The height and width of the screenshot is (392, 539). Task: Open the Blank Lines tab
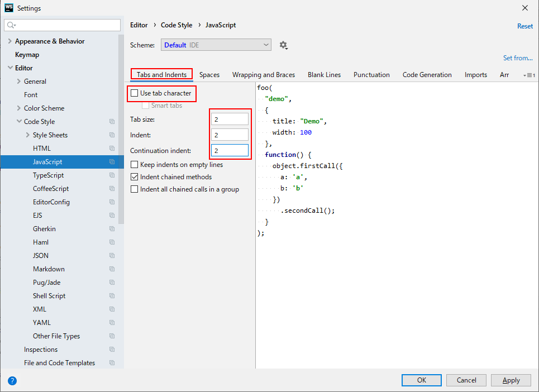coord(324,75)
